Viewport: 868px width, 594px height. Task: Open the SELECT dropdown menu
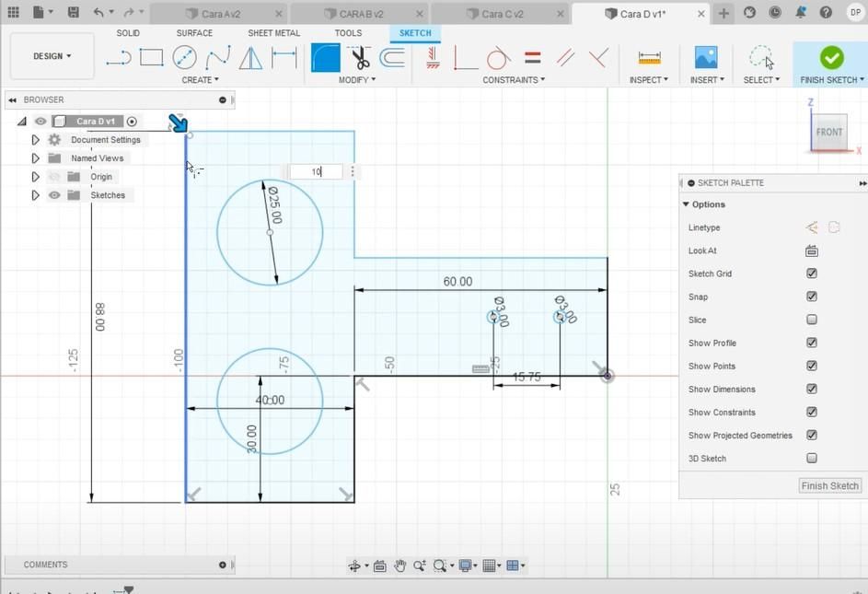click(x=762, y=80)
